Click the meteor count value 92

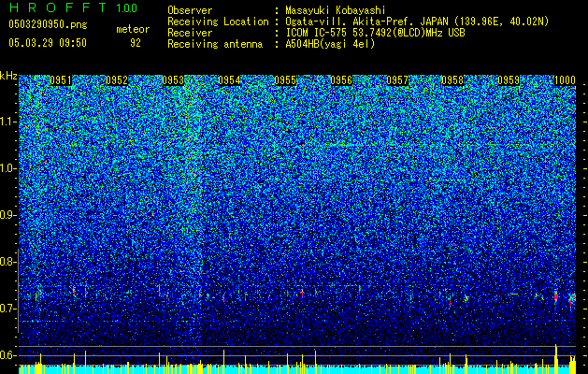[136, 43]
